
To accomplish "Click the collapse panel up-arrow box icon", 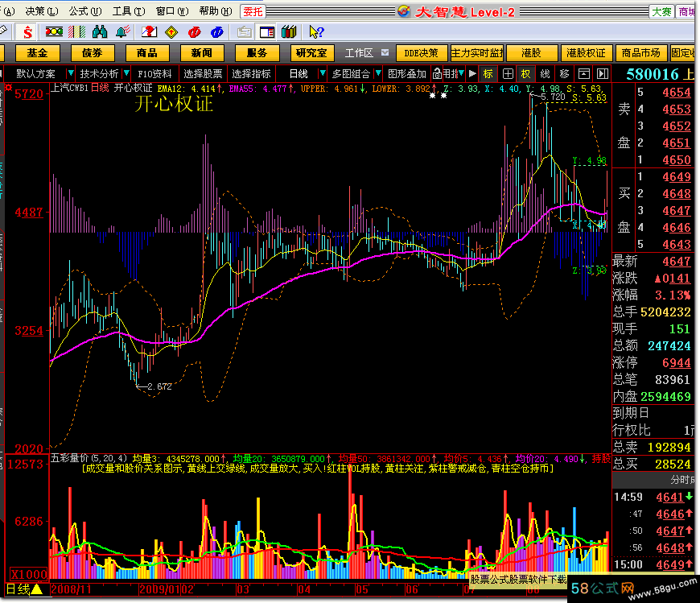I will tap(584, 73).
